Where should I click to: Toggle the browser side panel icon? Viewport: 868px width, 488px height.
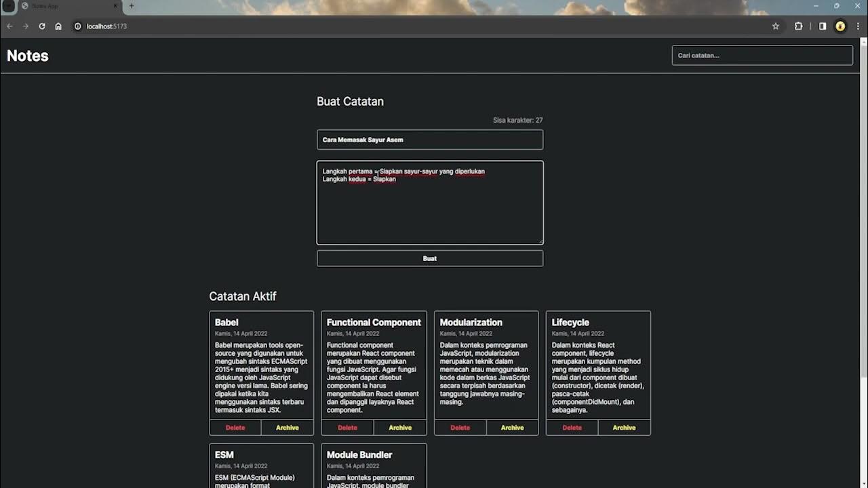click(823, 26)
